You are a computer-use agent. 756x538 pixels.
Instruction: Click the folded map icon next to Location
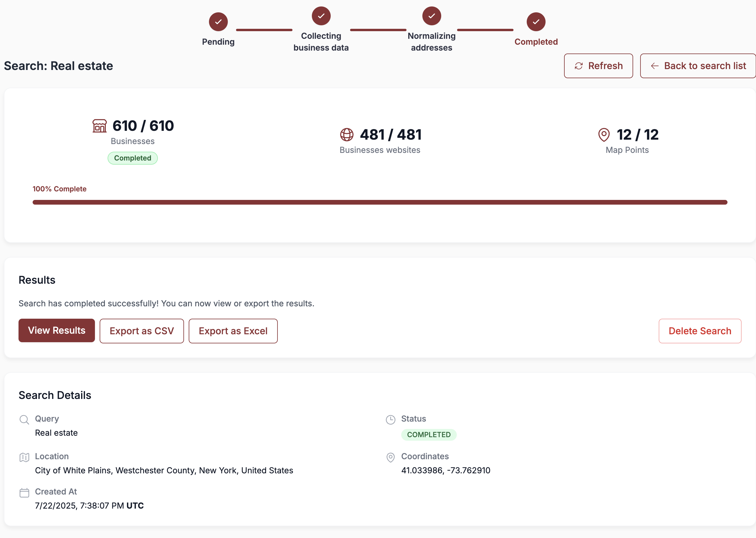pyautogui.click(x=24, y=457)
